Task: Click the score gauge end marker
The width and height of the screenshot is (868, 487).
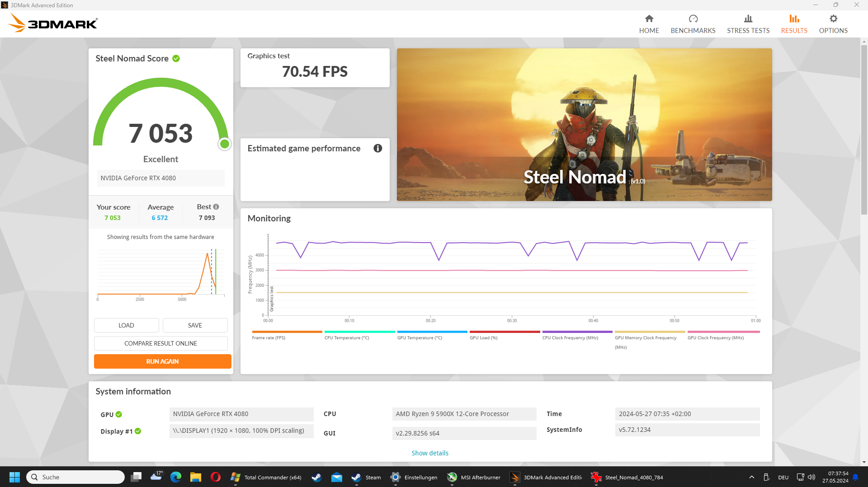Action: (x=224, y=144)
